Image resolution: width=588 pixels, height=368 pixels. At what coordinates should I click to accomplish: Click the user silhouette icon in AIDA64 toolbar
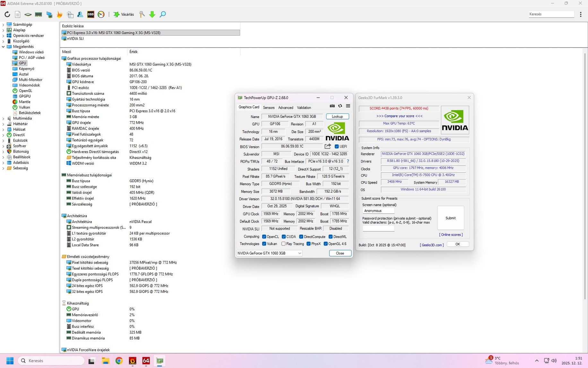point(80,14)
